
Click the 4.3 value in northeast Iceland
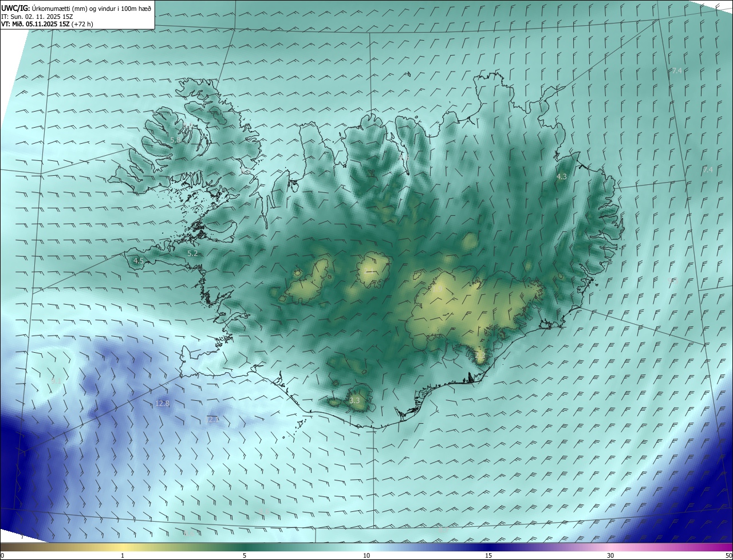point(562,177)
